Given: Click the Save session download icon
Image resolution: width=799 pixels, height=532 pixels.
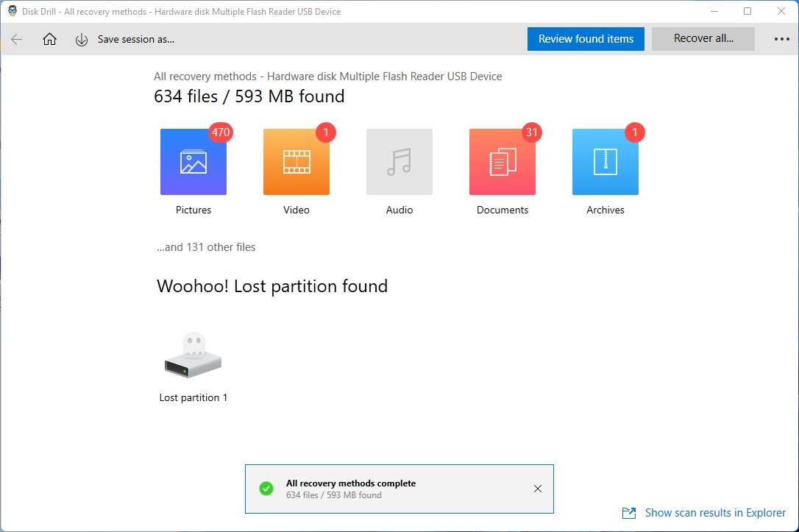Looking at the screenshot, I should click(81, 40).
